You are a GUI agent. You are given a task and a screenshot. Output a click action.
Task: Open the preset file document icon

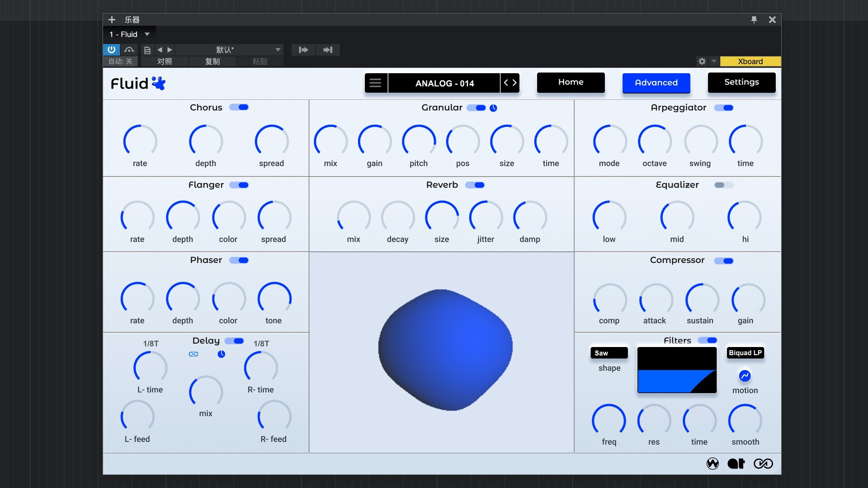click(x=147, y=50)
